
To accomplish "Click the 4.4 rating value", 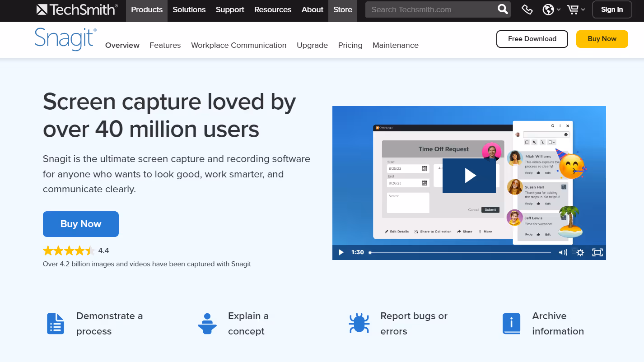I will 103,251.
